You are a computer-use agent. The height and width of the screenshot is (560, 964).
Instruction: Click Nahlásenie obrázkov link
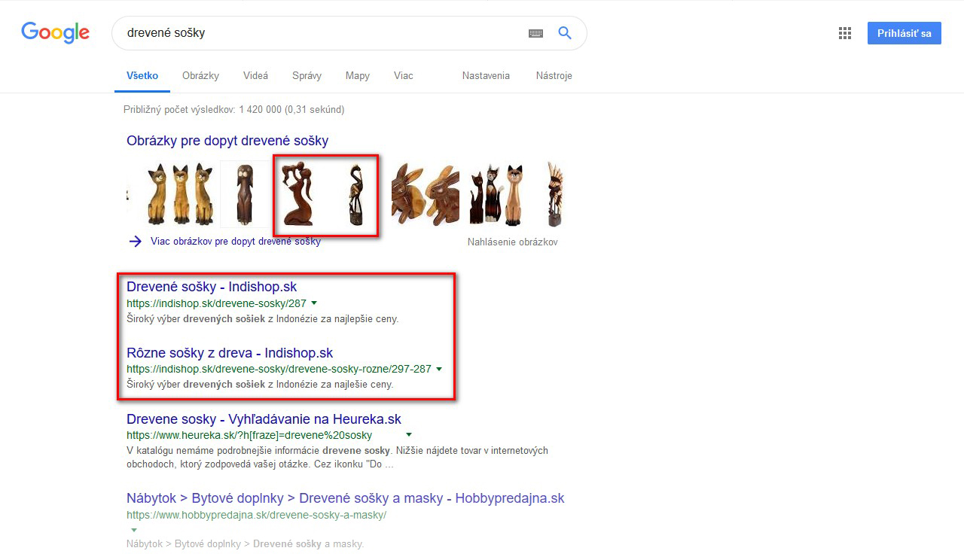pyautogui.click(x=512, y=242)
